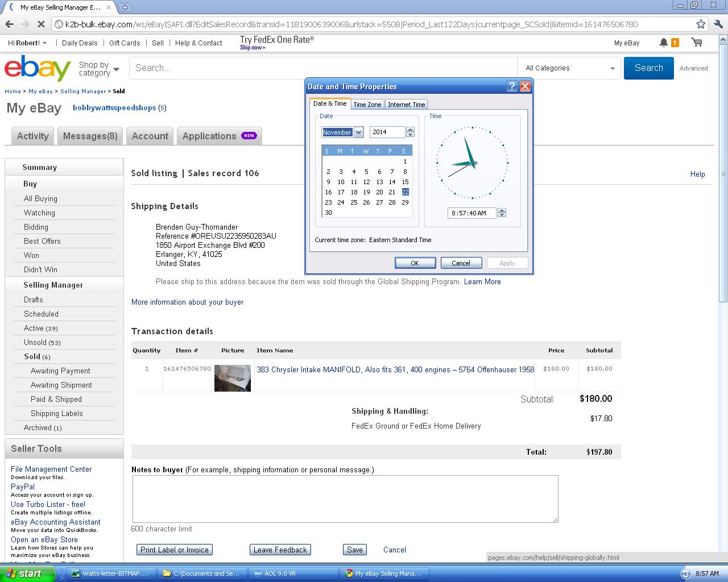728x582 pixels.
Task: Expand the Shop by category menu
Action: (99, 69)
